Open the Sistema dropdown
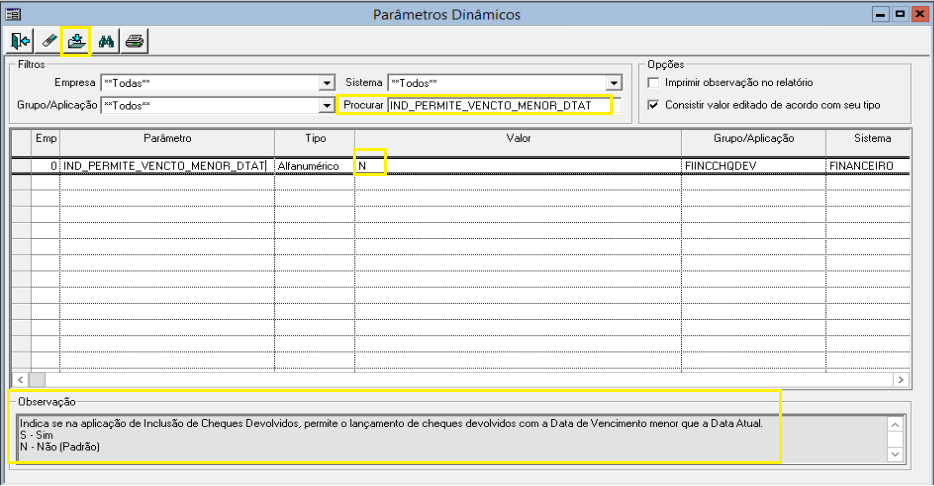This screenshot has width=934, height=486. 614,83
